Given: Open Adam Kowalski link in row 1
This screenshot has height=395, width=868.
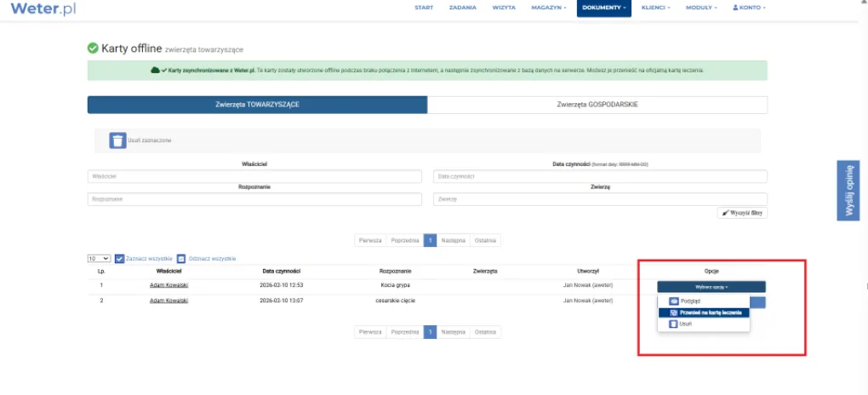Looking at the screenshot, I should coord(168,285).
